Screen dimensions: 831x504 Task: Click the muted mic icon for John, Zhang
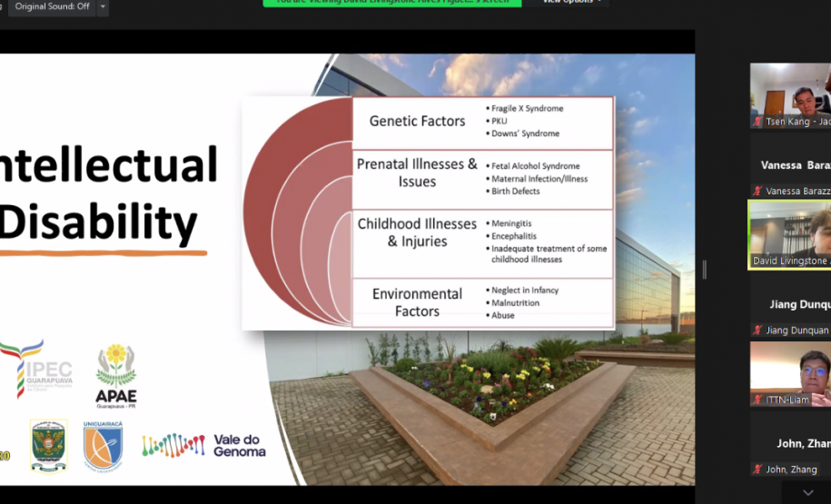[x=757, y=469]
